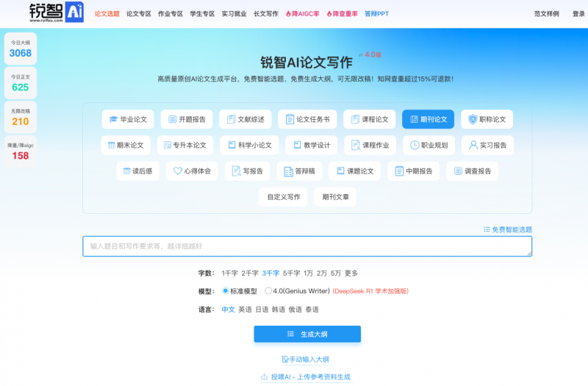The width and height of the screenshot is (588, 386).
Task: Click the 登录 login link
Action: (578, 14)
